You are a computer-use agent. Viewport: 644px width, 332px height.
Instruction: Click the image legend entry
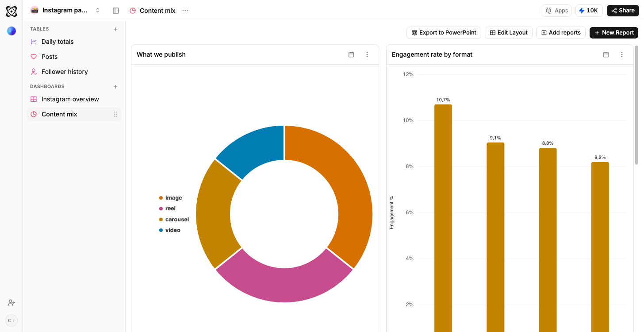pyautogui.click(x=170, y=198)
